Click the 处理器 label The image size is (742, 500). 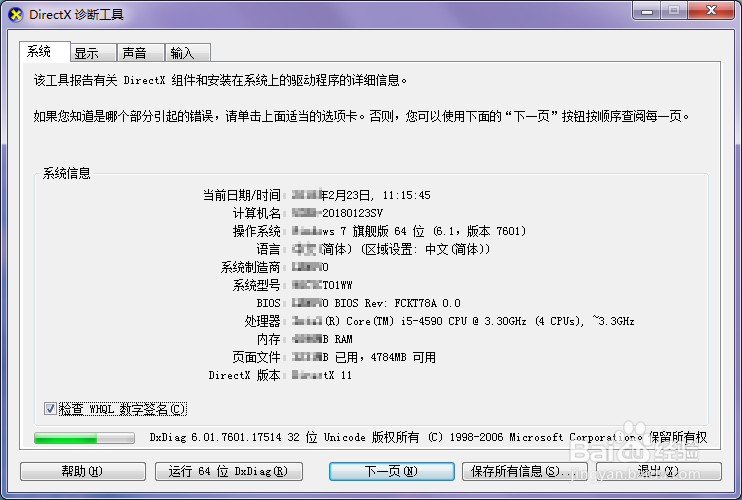pos(263,321)
